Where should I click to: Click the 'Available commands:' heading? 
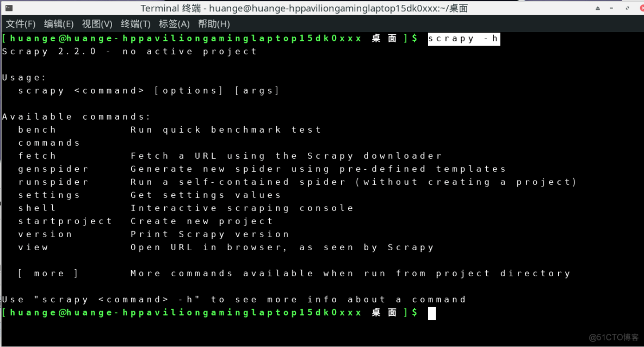click(x=76, y=117)
